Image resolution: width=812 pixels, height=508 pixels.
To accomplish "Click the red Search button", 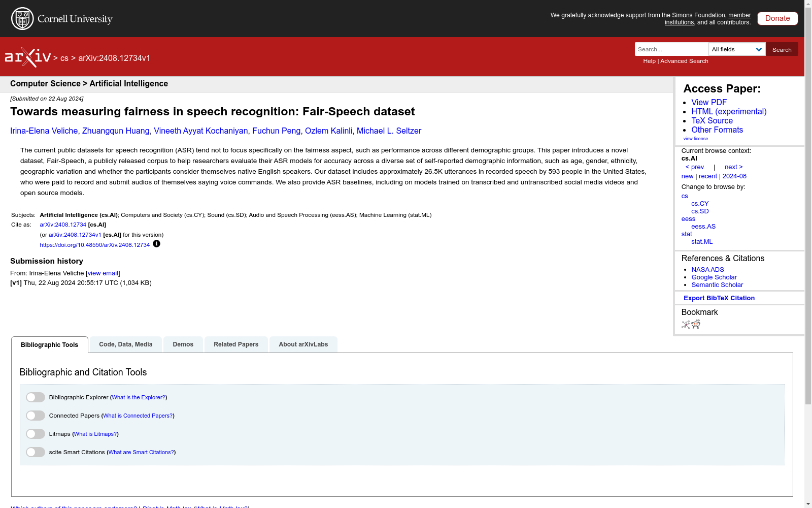I will point(782,49).
